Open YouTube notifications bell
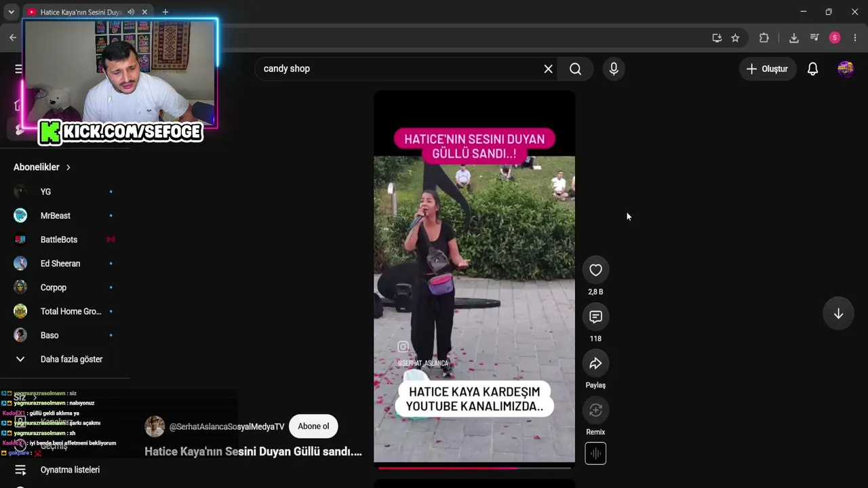 point(812,68)
